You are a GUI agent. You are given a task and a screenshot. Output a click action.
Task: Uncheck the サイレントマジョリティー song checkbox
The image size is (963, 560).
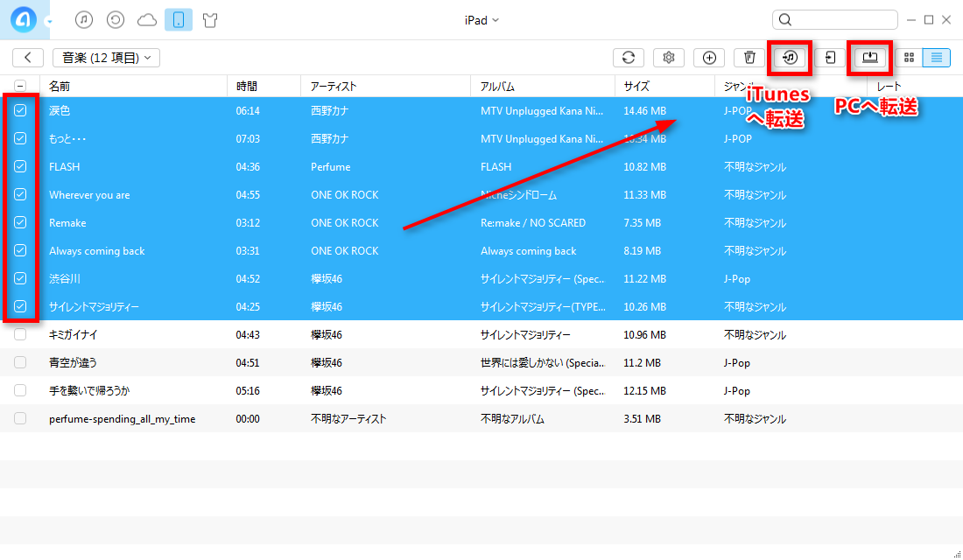tap(20, 305)
